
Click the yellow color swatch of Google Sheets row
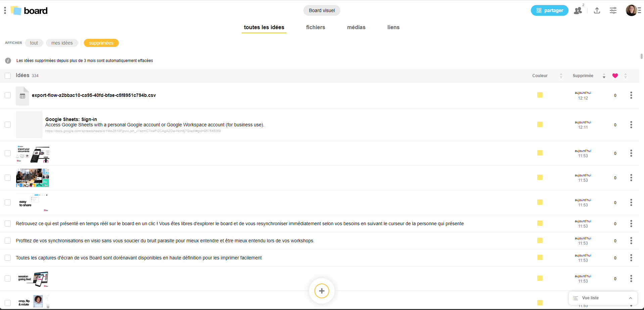click(540, 125)
